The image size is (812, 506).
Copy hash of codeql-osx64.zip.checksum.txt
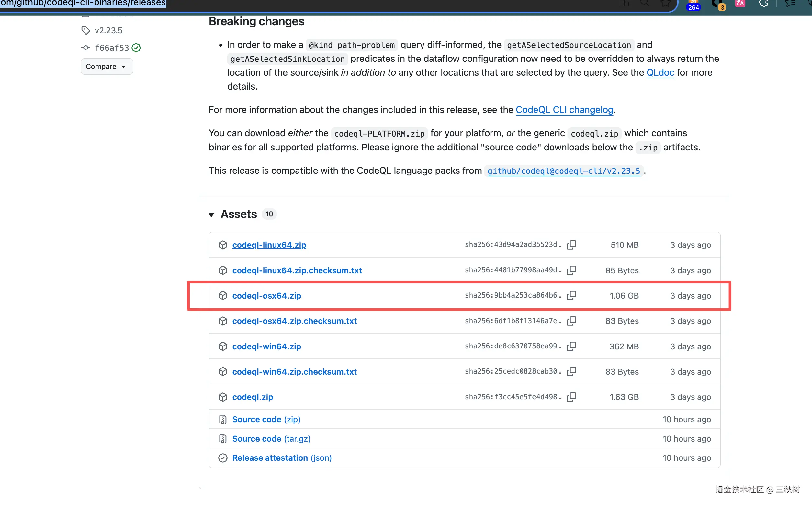(571, 321)
